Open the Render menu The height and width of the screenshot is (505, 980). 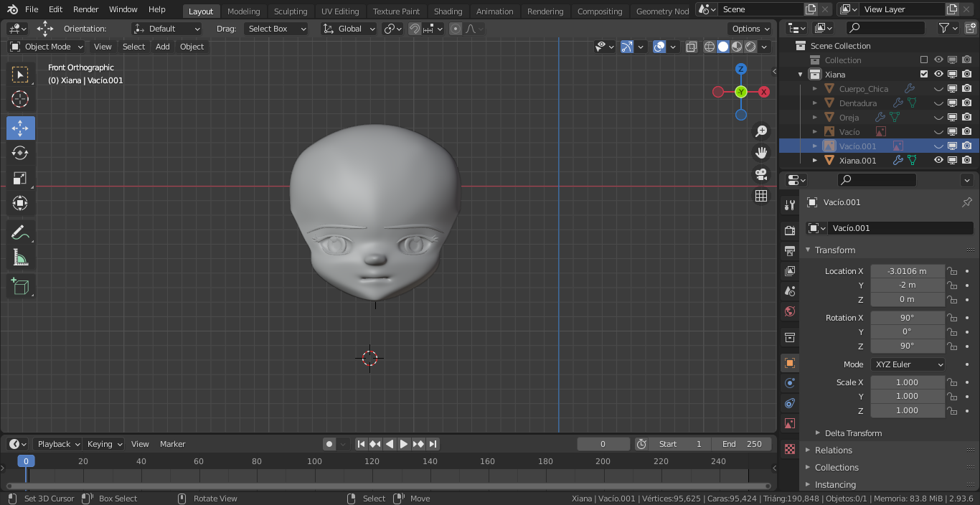point(86,9)
